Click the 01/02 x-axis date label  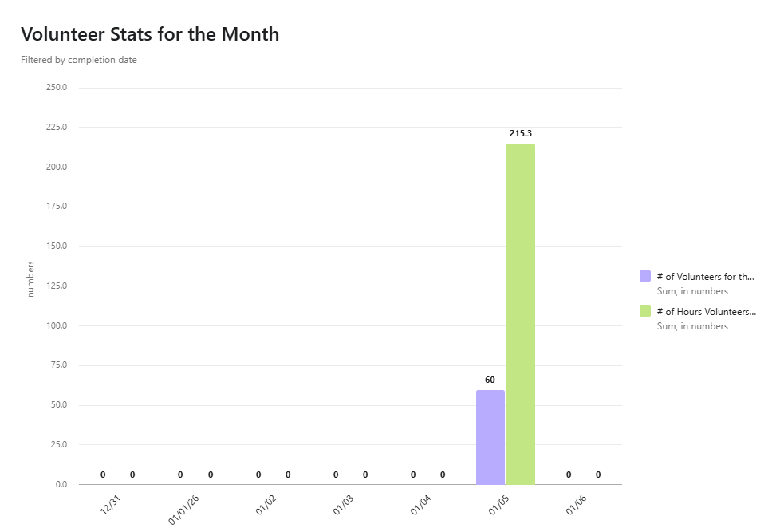coord(266,504)
